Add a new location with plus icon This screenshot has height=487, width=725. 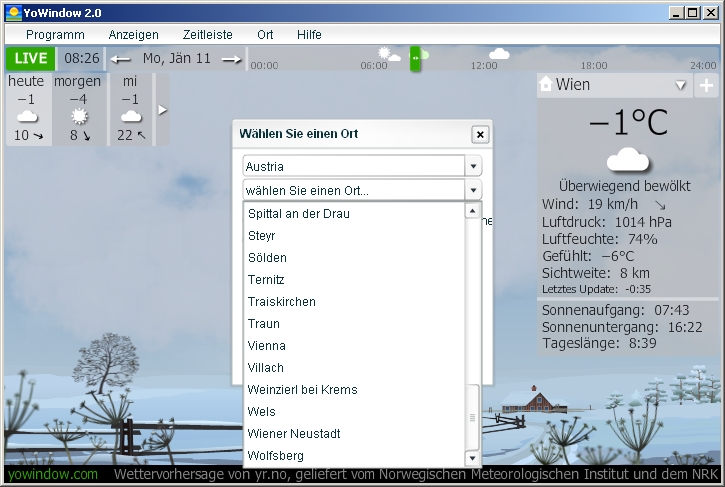(706, 86)
